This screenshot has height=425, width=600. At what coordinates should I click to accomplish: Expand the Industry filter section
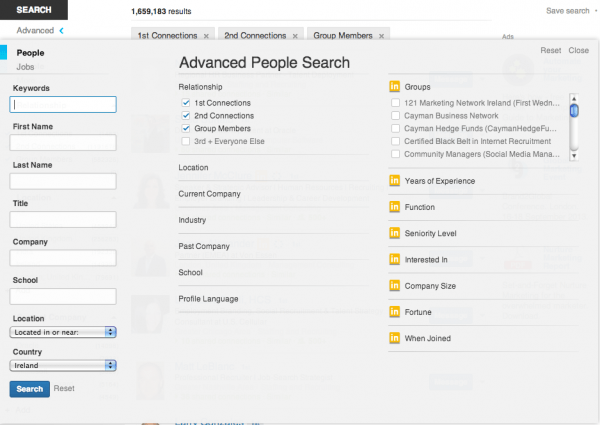[x=192, y=220]
